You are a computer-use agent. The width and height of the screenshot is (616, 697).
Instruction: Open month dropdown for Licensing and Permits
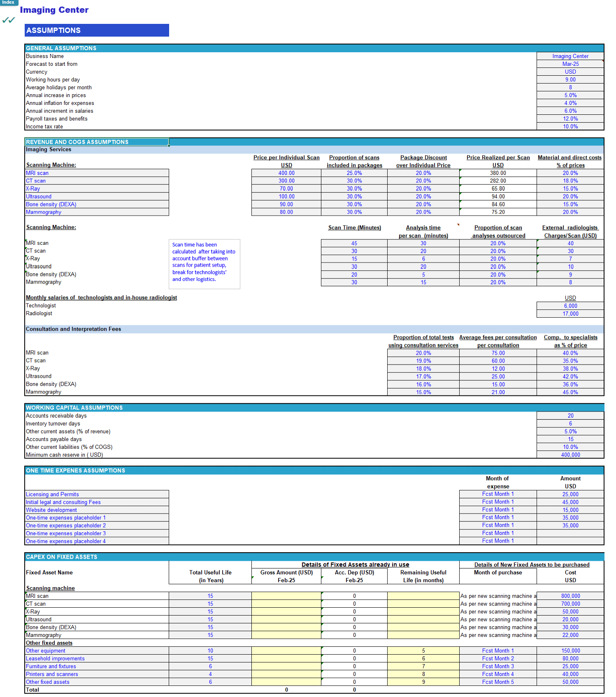click(498, 494)
